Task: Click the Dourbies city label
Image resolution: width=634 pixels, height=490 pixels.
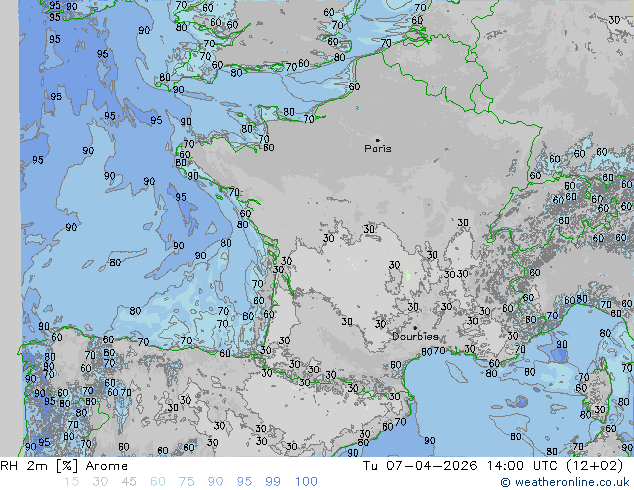Action: pos(415,336)
